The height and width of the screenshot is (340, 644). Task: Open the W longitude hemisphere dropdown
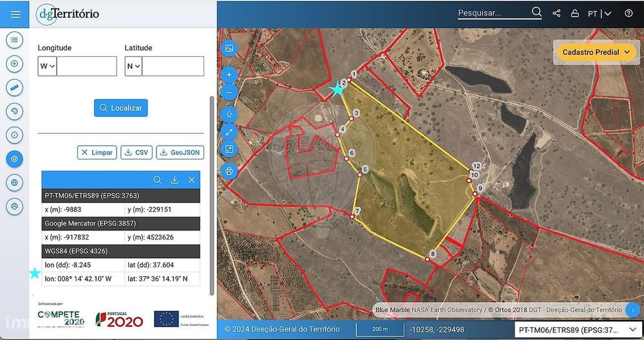click(x=47, y=66)
